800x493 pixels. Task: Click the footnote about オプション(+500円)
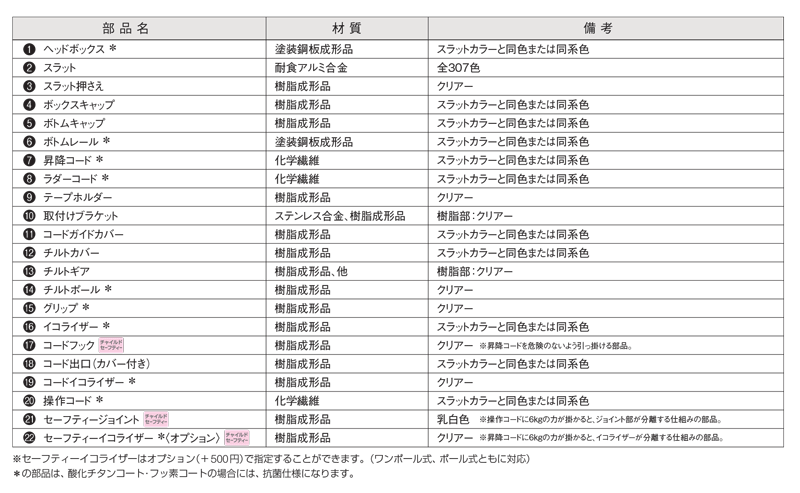click(271, 459)
